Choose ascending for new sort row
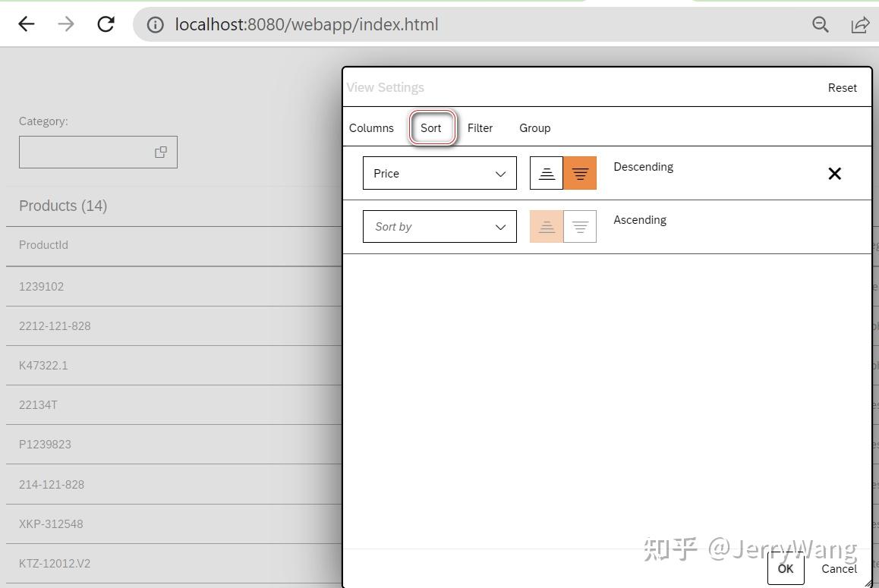This screenshot has height=588, width=879. [x=547, y=226]
